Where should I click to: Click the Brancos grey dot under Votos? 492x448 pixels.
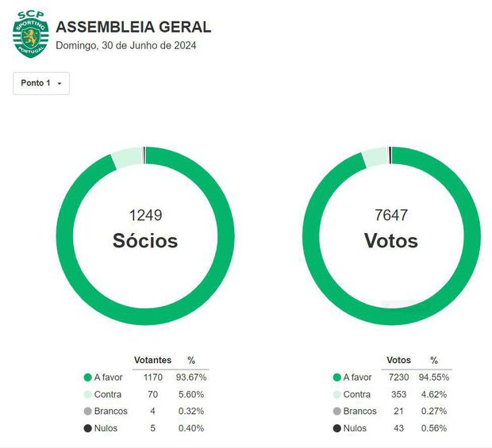click(x=337, y=412)
